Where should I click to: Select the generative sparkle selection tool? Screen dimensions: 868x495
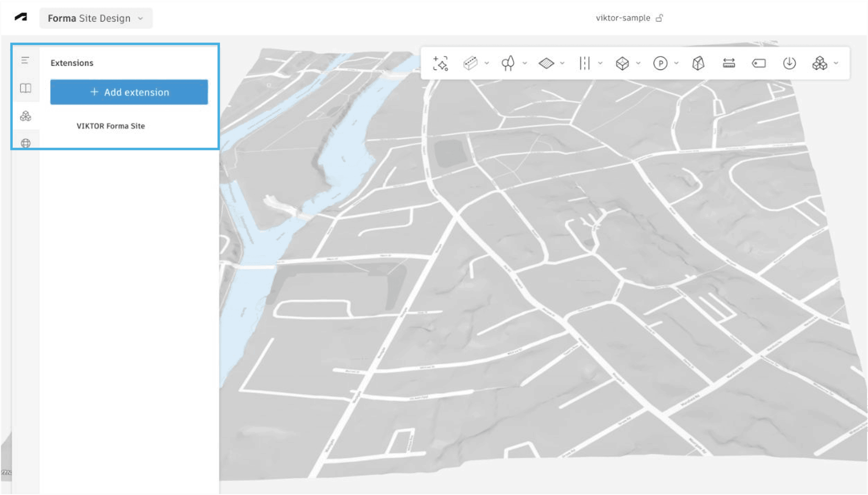coord(440,63)
